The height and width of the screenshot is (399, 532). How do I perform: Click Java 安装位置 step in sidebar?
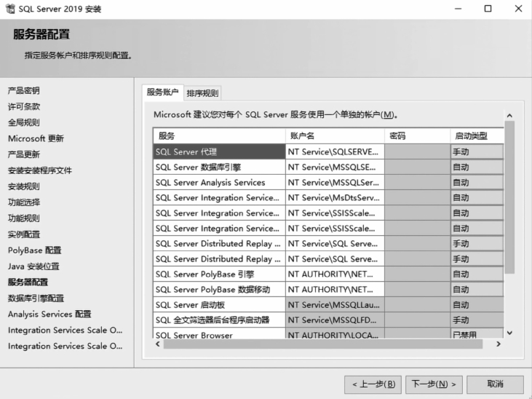pyautogui.click(x=33, y=266)
